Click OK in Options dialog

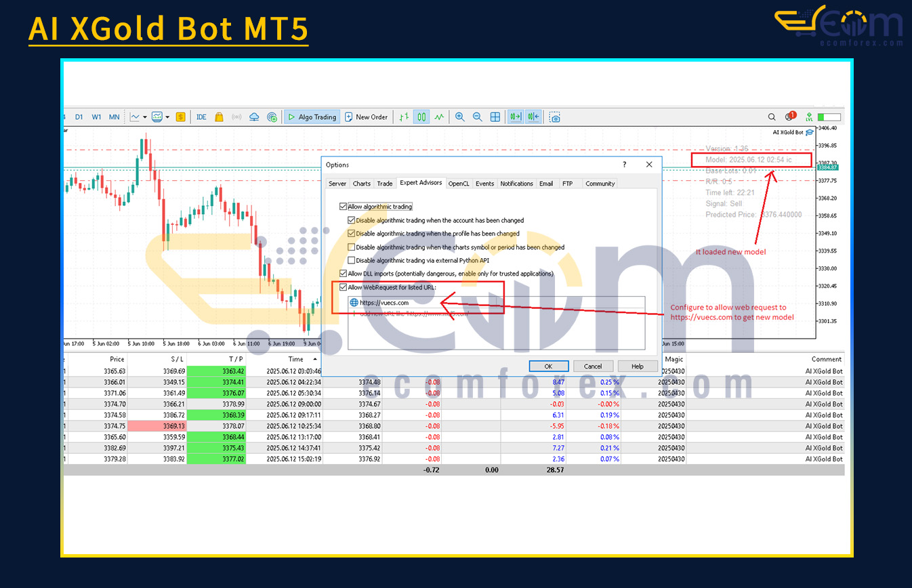(x=548, y=366)
